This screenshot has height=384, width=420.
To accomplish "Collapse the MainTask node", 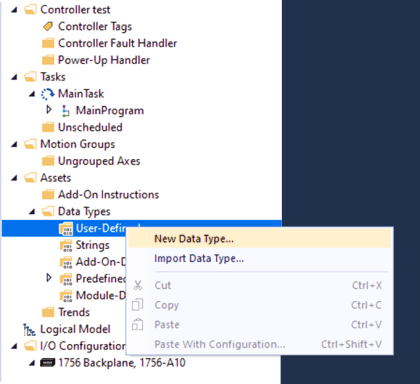I will 32,94.
